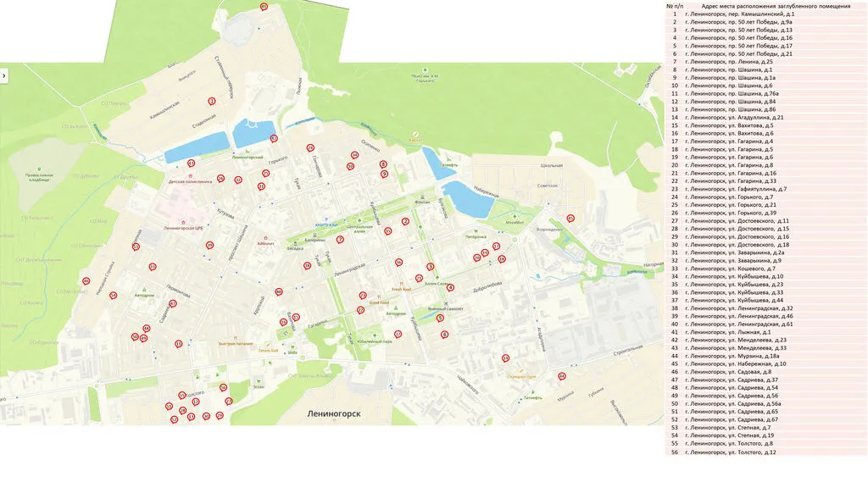Click the Фонтан landmark icon

(423, 196)
